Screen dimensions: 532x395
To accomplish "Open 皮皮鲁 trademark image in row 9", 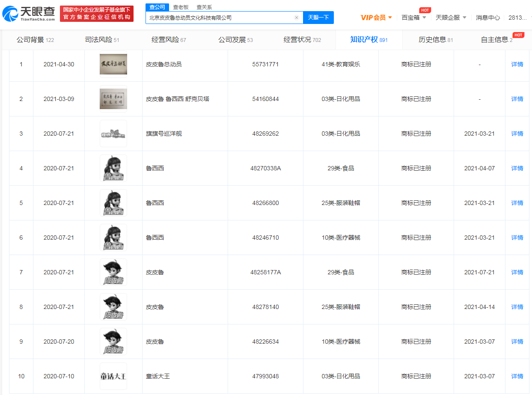I will point(113,342).
